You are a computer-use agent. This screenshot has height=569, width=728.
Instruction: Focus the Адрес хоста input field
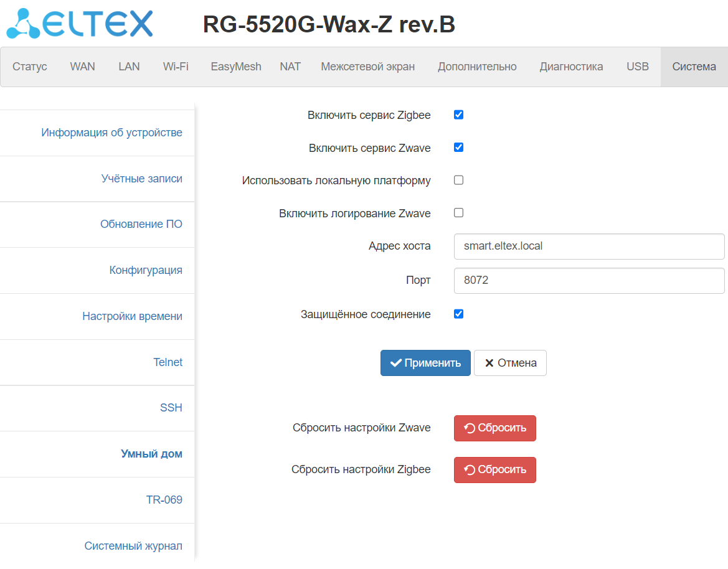[589, 247]
